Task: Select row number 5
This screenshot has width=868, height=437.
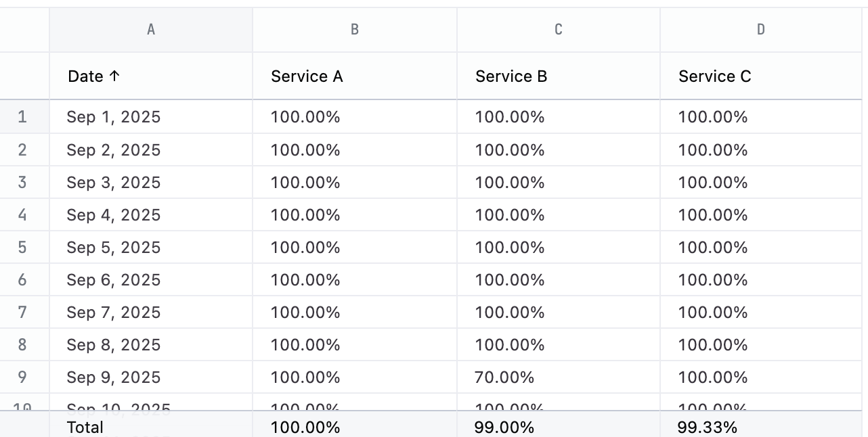Action: (x=23, y=248)
